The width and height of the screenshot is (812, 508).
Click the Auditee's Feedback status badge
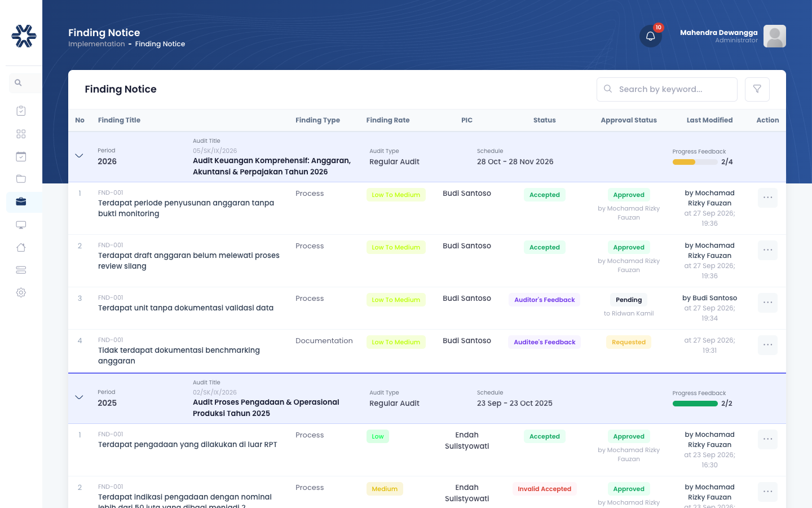[x=544, y=342]
